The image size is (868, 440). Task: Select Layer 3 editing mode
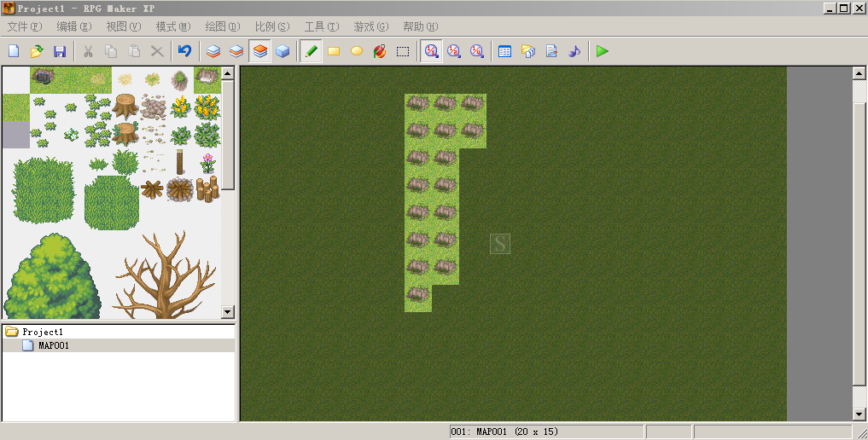pos(259,51)
